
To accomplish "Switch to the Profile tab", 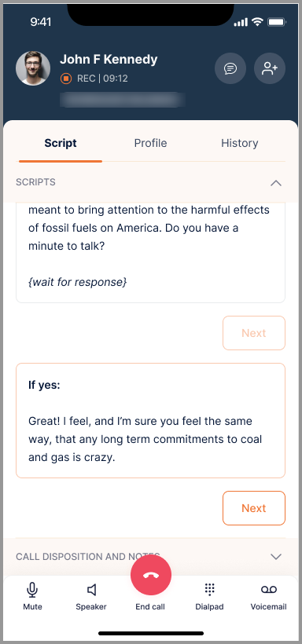I will (x=150, y=143).
